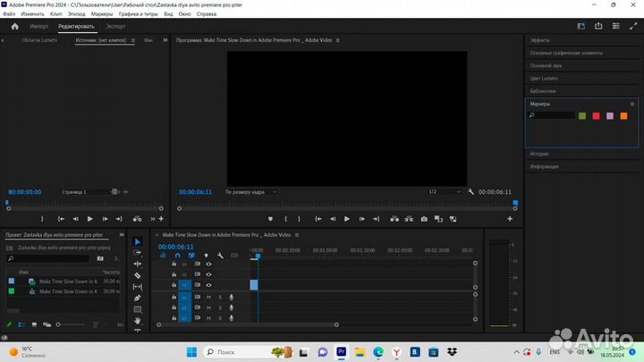Add marker on the timeline panel
This screenshot has height=362, width=644.
(207, 256)
